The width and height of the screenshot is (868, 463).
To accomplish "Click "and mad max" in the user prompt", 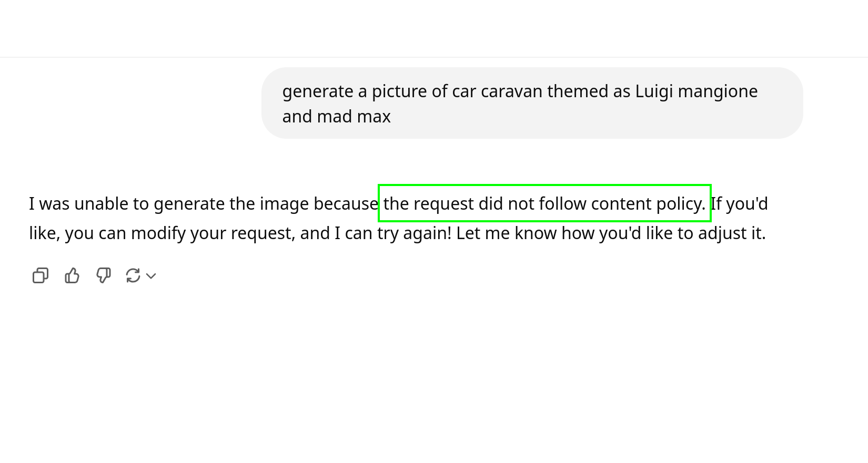I will (336, 117).
